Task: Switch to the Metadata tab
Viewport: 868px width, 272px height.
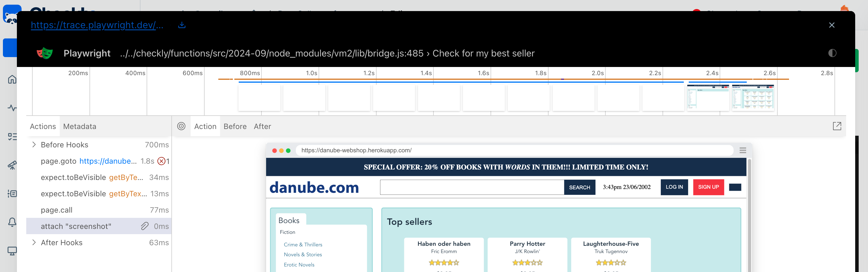Action: [x=80, y=126]
